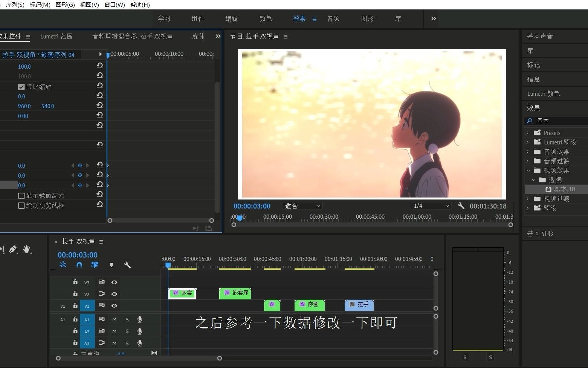Add keyframe diamond on second keyframed row
This screenshot has height=368, width=588.
(80, 175)
